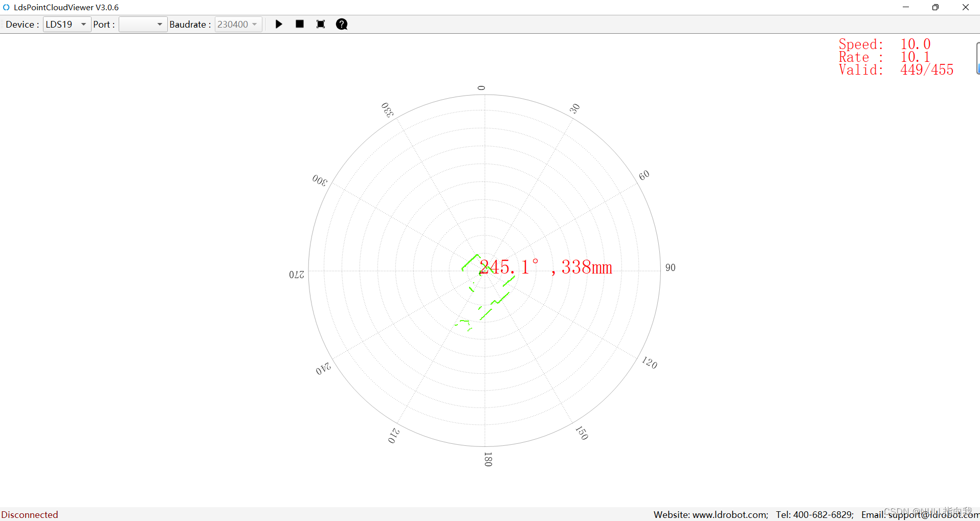The width and height of the screenshot is (980, 521).
Task: Click the 150 degree label on polar plot
Action: point(582,433)
